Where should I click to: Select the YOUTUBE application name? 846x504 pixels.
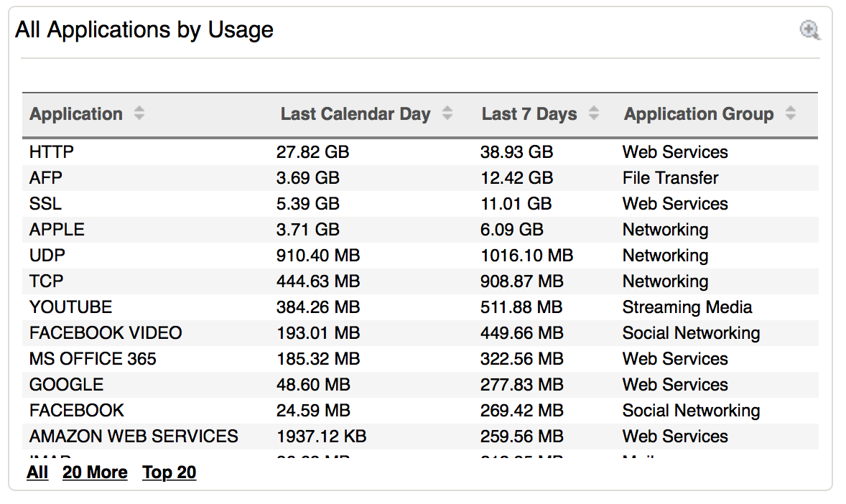[x=70, y=307]
